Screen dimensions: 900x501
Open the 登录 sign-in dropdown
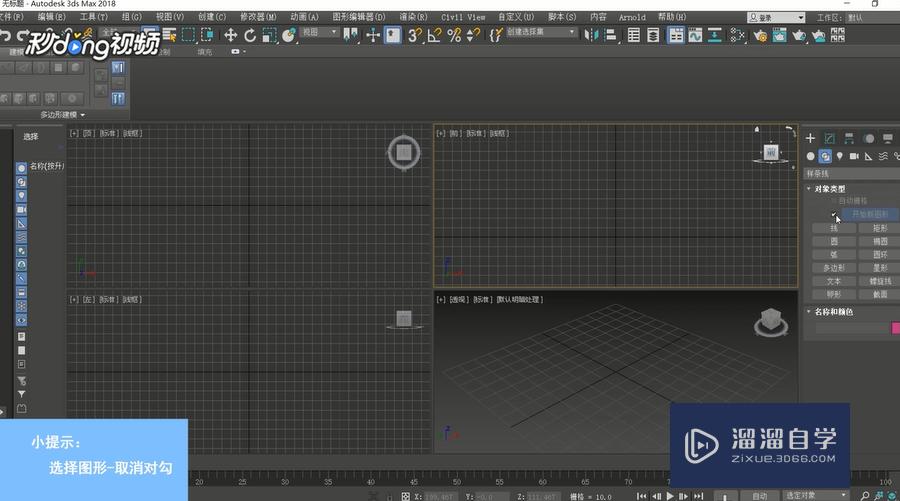pos(776,18)
